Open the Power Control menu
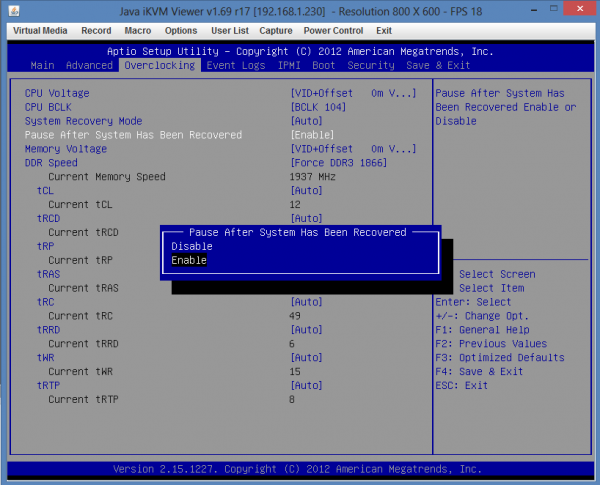The width and height of the screenshot is (600, 485). (333, 31)
